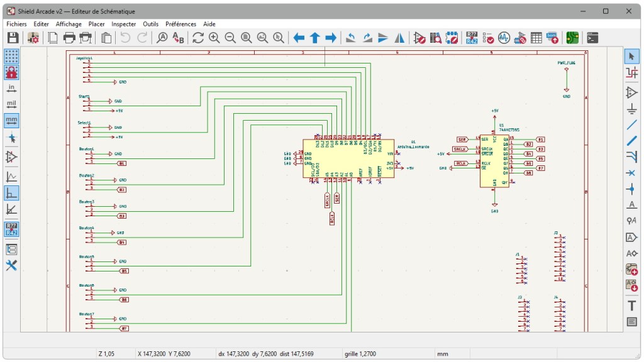This screenshot has width=644, height=362.
Task: Open the Placer menu
Action: 96,23
